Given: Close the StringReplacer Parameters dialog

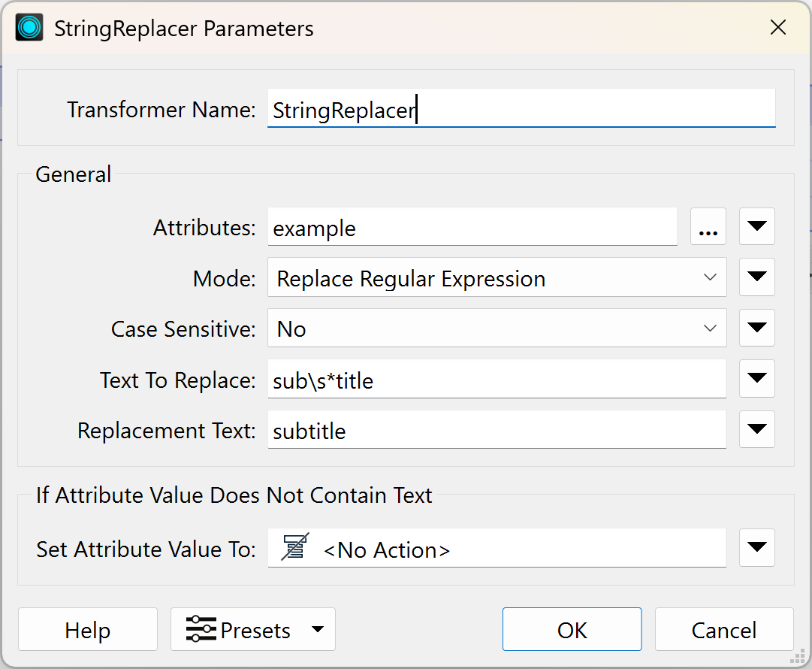Looking at the screenshot, I should click(x=777, y=28).
